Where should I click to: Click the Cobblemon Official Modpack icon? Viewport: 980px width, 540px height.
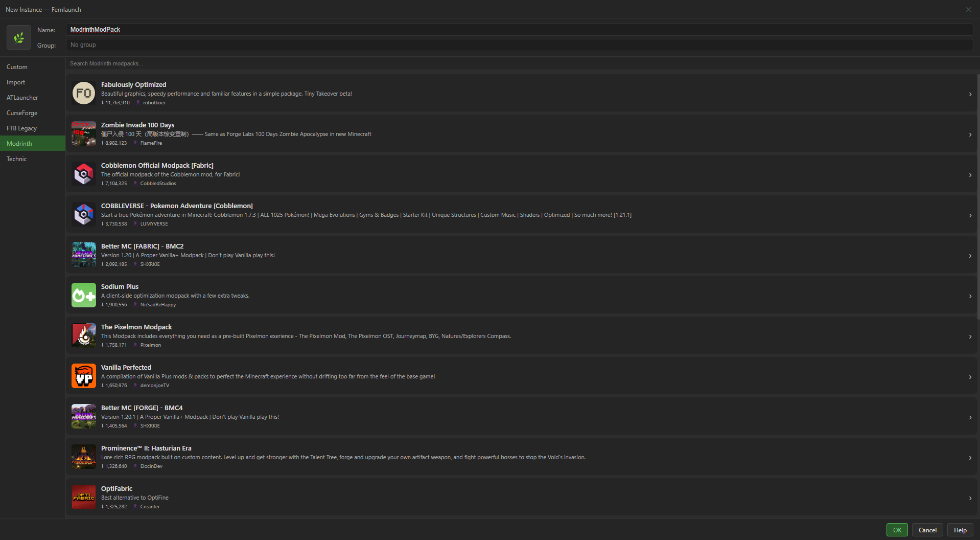[x=84, y=174]
